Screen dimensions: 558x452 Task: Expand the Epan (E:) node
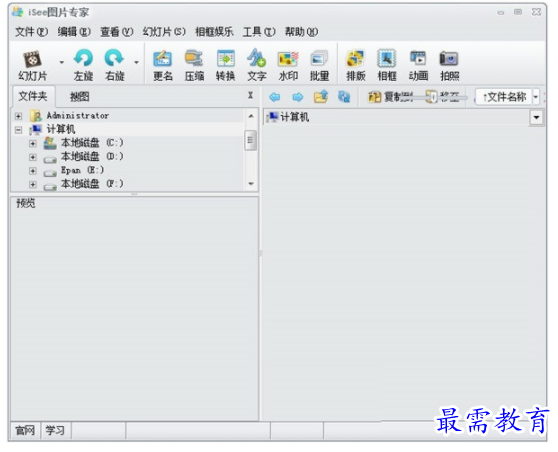(33, 171)
